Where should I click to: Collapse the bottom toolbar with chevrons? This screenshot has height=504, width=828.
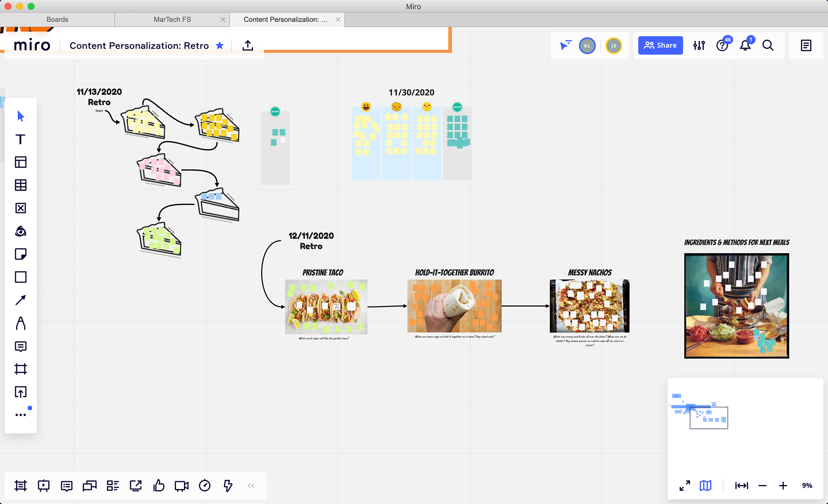tap(251, 486)
